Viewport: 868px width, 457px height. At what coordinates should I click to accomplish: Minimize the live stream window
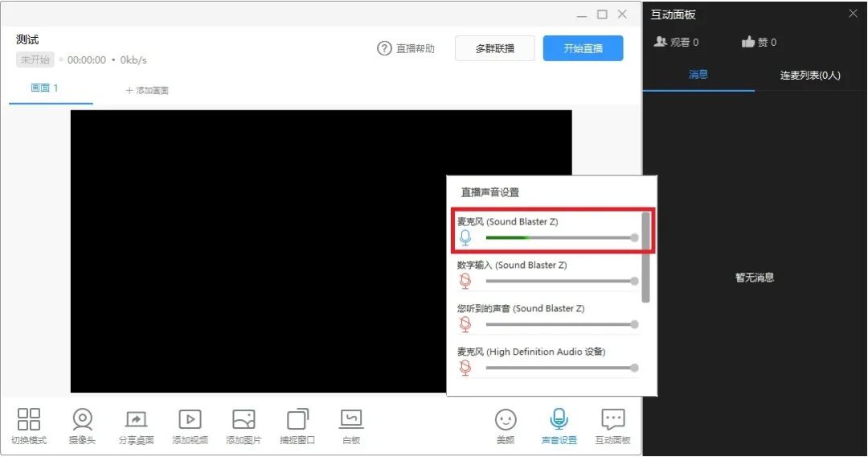click(x=581, y=15)
